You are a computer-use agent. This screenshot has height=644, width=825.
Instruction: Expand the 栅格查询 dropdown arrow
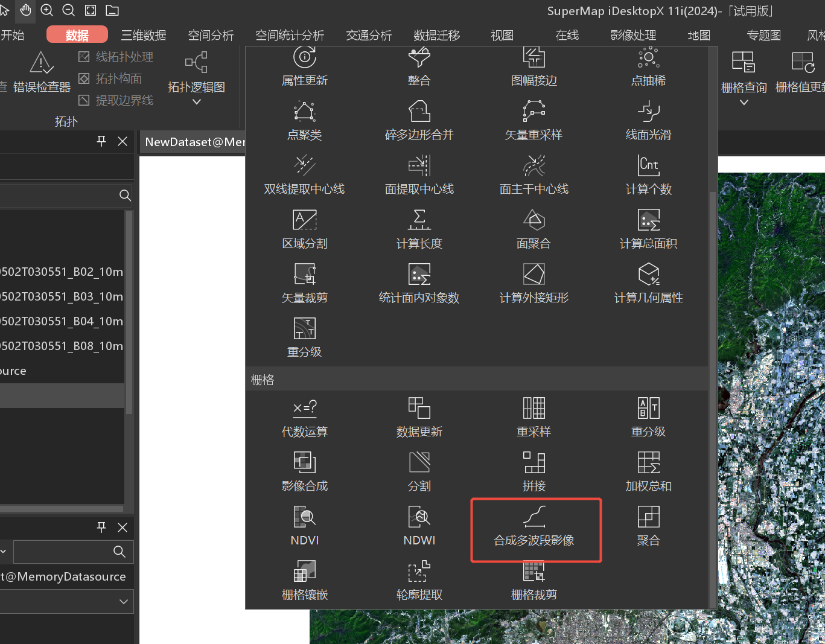coord(744,103)
